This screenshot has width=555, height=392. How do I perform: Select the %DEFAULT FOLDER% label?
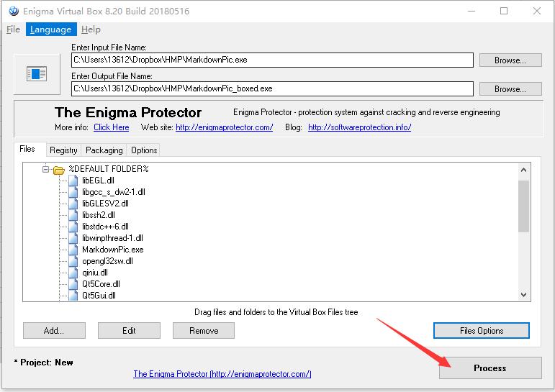point(109,169)
